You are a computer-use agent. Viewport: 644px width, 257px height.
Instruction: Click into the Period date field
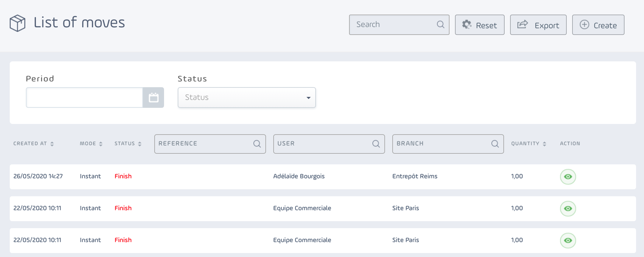(84, 98)
